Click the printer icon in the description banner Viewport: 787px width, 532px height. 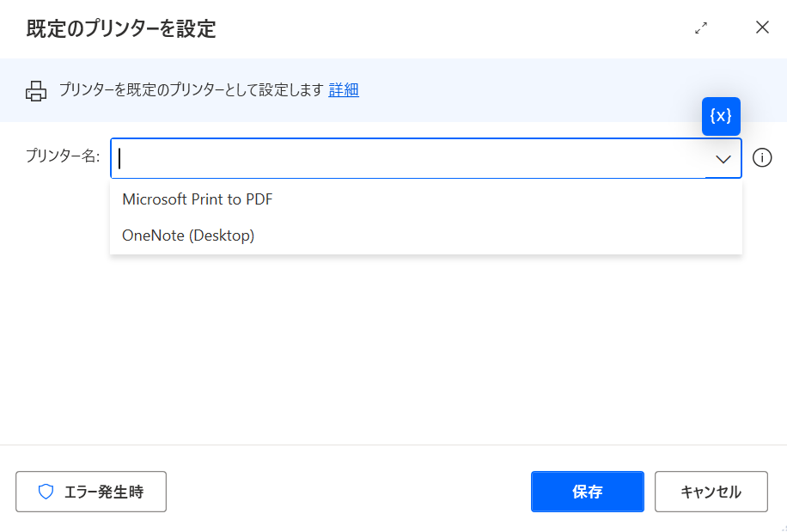pos(36,91)
